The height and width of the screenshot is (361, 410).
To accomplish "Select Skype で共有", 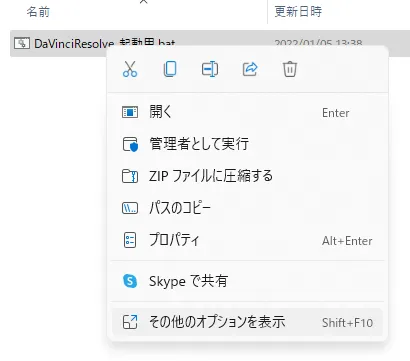I will point(247,281).
